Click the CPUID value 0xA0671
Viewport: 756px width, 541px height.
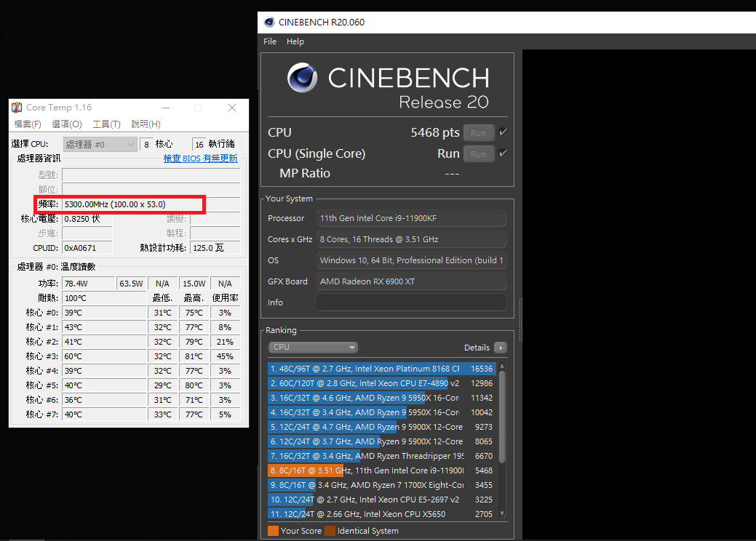click(x=80, y=248)
